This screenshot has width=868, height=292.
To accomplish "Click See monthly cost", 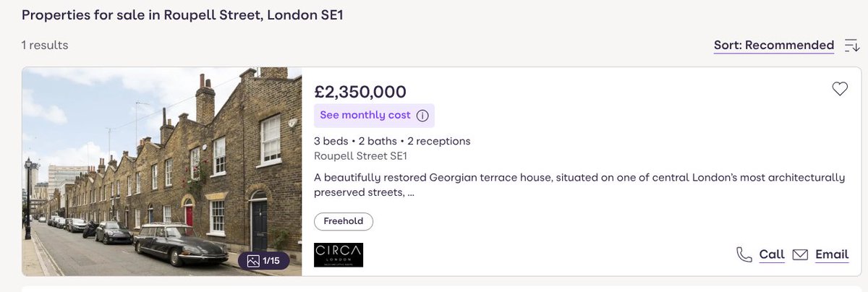I will [x=365, y=116].
